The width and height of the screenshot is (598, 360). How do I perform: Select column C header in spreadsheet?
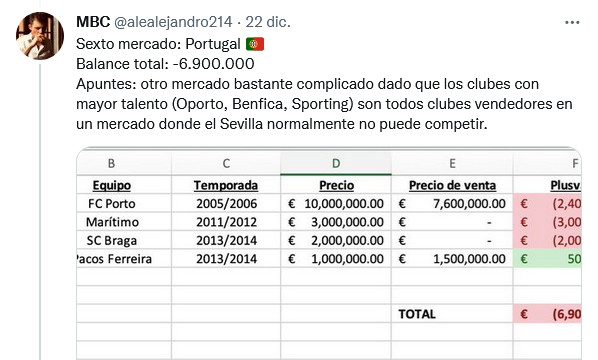tap(226, 163)
